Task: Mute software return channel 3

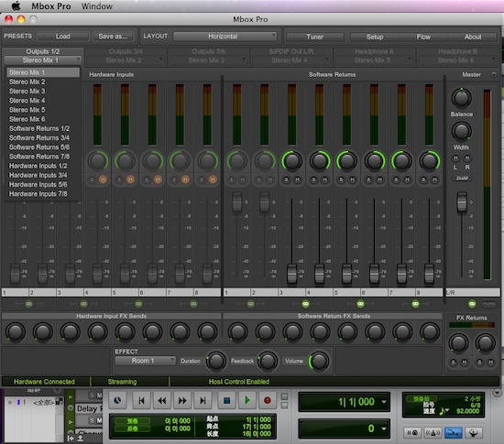Action: pos(298,179)
